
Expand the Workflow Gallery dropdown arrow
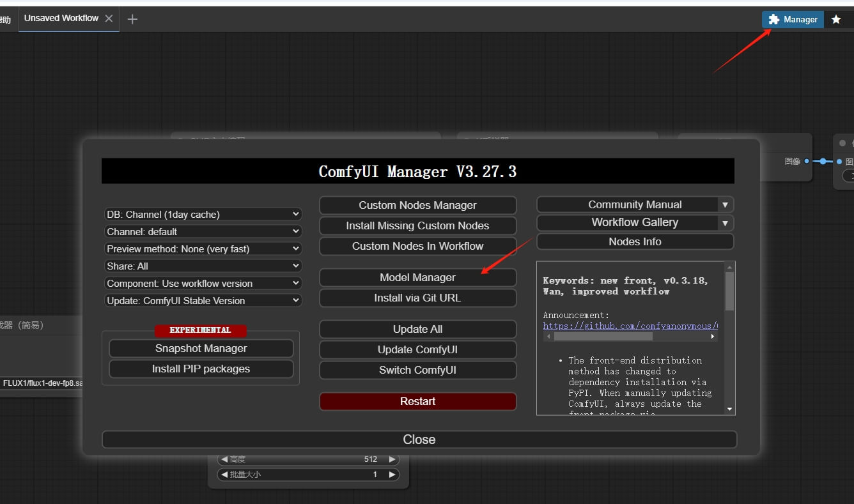coord(725,223)
